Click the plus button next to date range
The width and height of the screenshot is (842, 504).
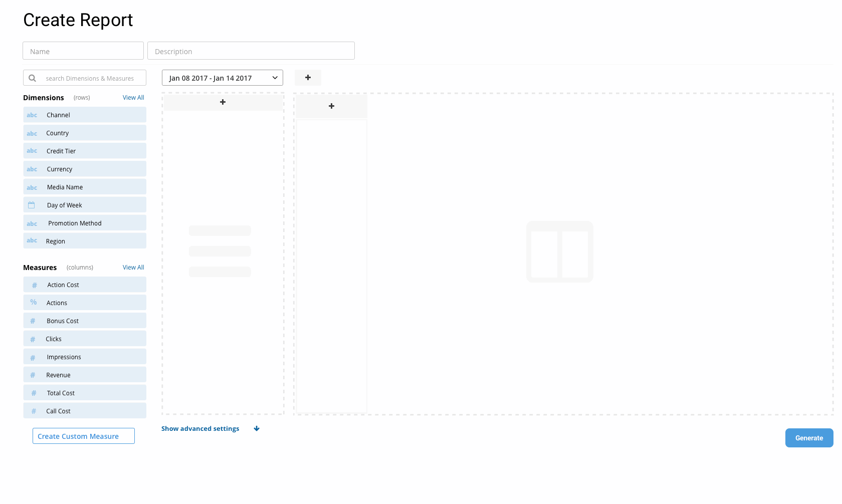click(308, 78)
